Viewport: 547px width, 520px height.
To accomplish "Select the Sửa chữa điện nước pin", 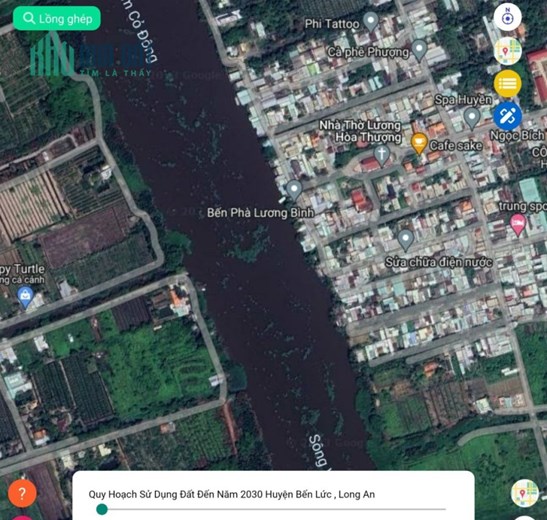I will coord(405,239).
